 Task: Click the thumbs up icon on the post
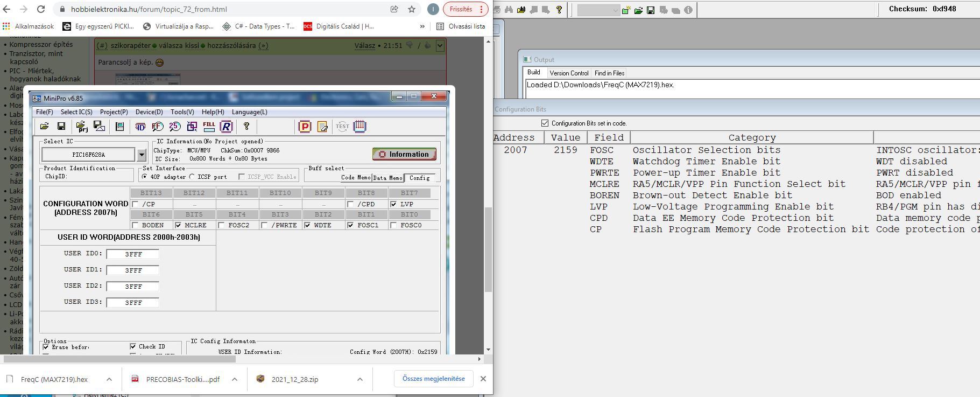(x=427, y=45)
